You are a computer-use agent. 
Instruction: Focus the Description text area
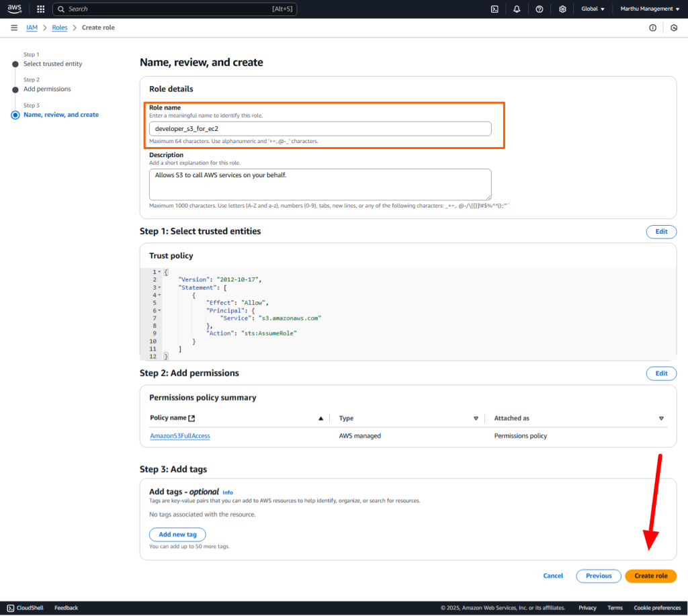320,184
